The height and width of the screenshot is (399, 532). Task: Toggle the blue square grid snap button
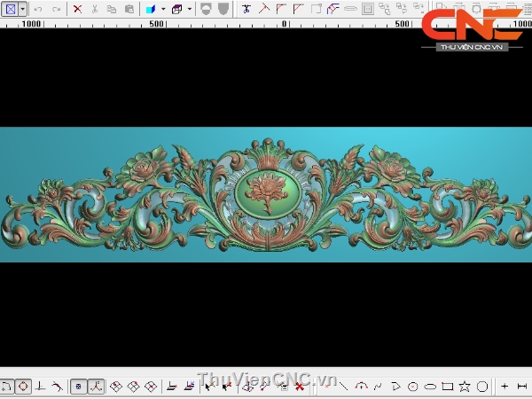78,387
